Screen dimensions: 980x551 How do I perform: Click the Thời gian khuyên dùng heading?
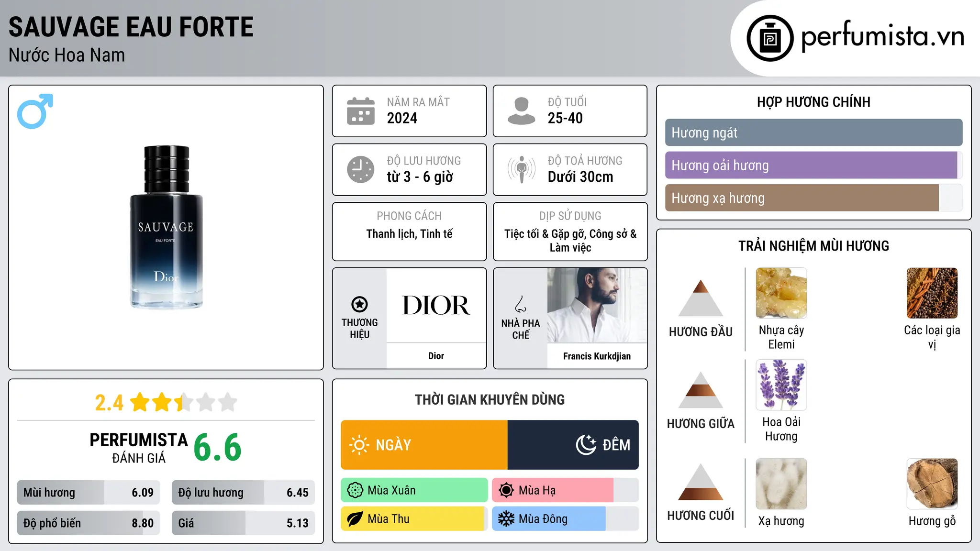click(x=490, y=399)
